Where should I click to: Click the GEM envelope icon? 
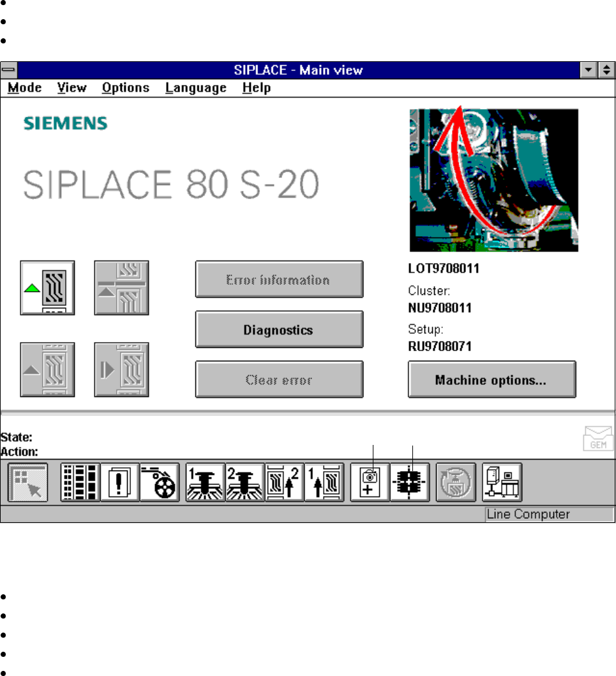coord(598,439)
